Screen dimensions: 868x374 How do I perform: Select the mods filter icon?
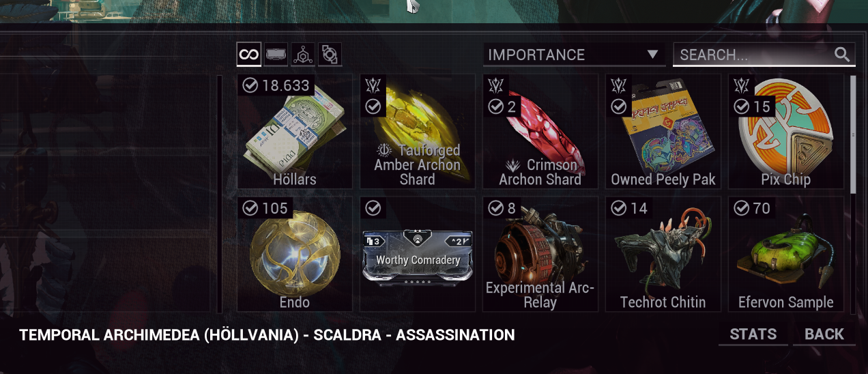tap(276, 55)
